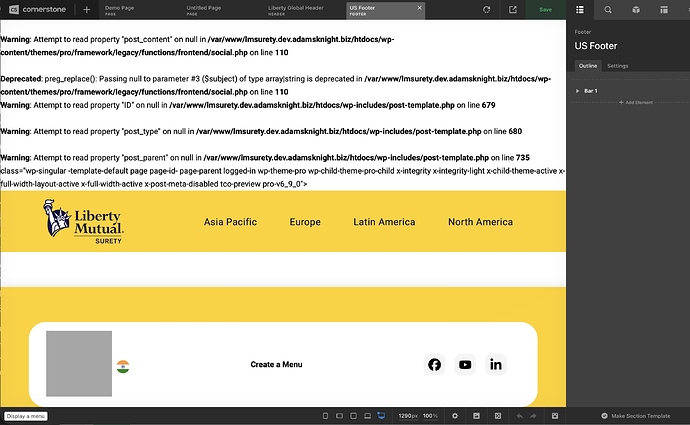Click the robot face icon in bottom bar

[x=555, y=416]
